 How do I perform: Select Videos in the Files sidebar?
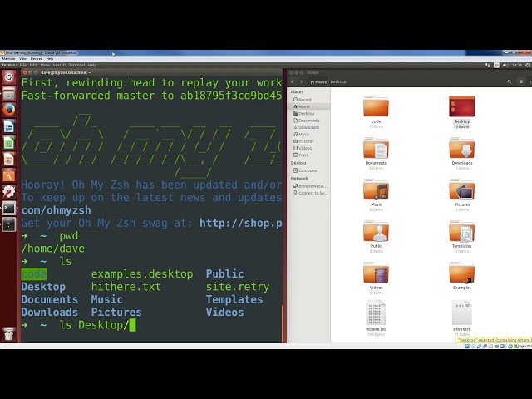point(308,148)
